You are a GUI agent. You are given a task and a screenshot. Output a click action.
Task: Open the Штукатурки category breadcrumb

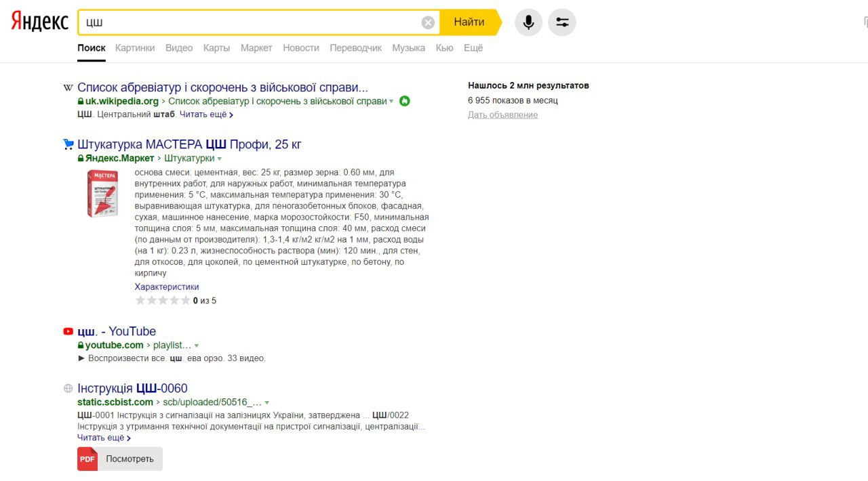tap(189, 158)
